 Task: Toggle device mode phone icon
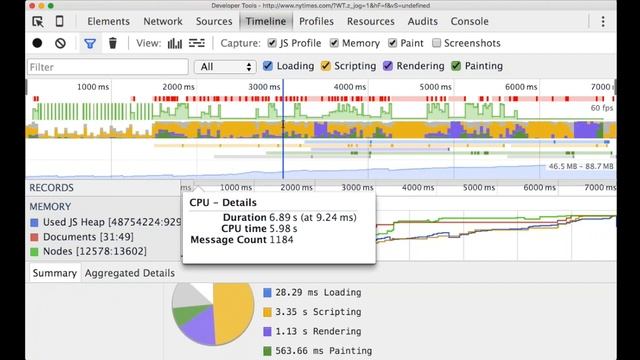coord(60,21)
